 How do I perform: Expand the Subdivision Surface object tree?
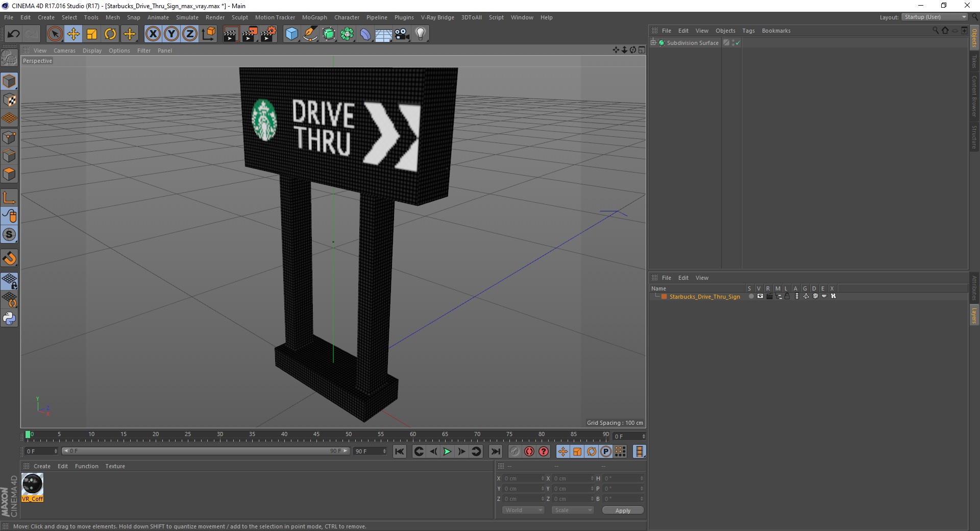tap(653, 43)
